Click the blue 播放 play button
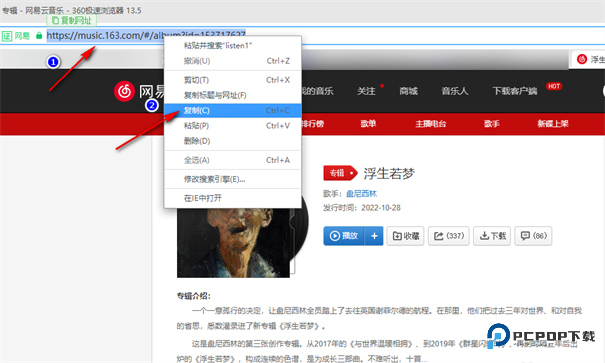605x363 pixels. (x=344, y=236)
